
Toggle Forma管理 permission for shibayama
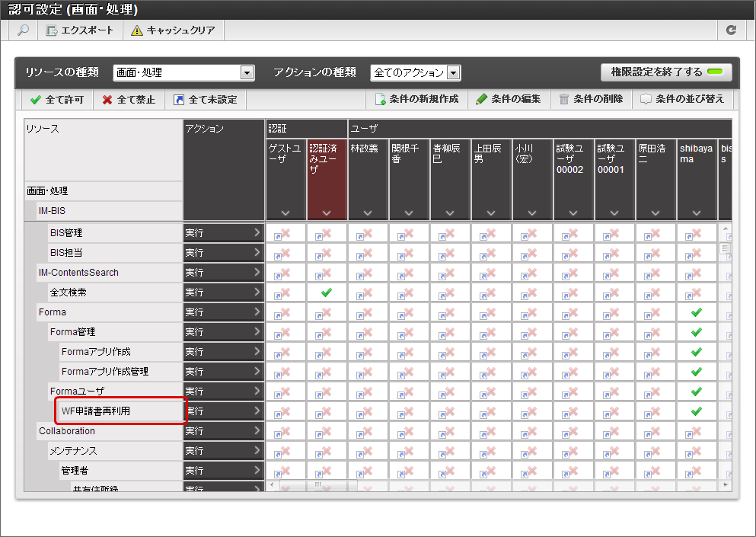click(x=696, y=332)
